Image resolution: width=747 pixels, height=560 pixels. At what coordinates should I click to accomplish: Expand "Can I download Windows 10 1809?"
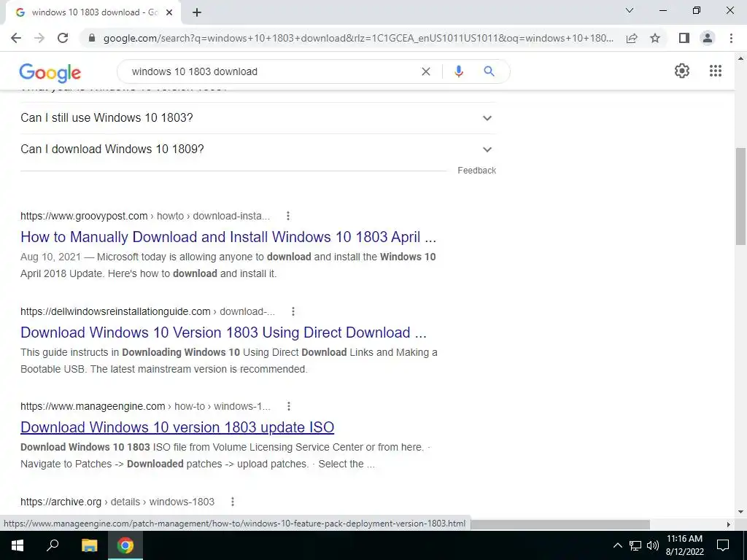coord(258,149)
